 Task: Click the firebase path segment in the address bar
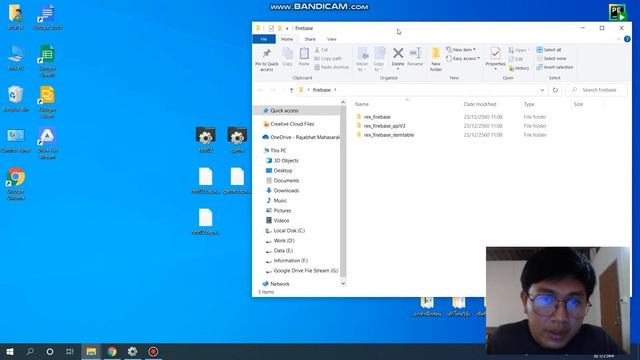point(321,90)
